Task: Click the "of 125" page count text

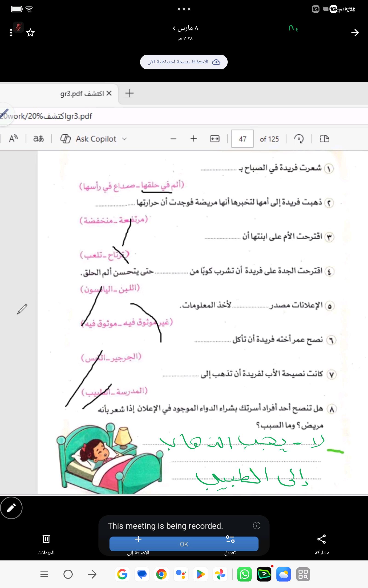Action: [x=269, y=139]
